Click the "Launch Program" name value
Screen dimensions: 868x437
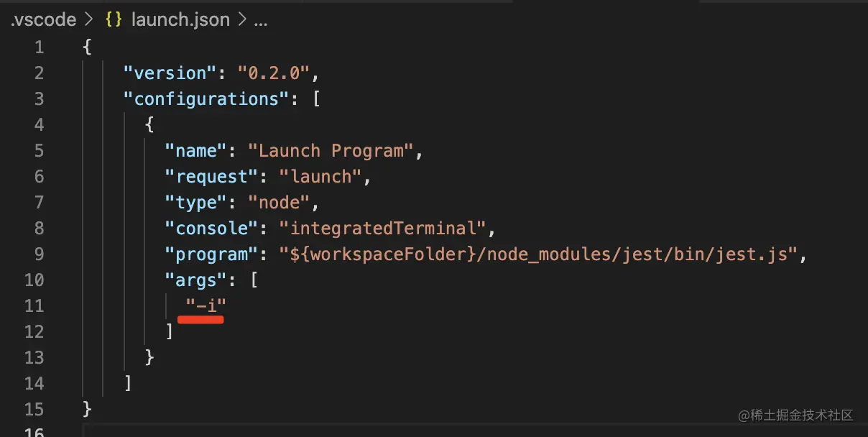331,150
